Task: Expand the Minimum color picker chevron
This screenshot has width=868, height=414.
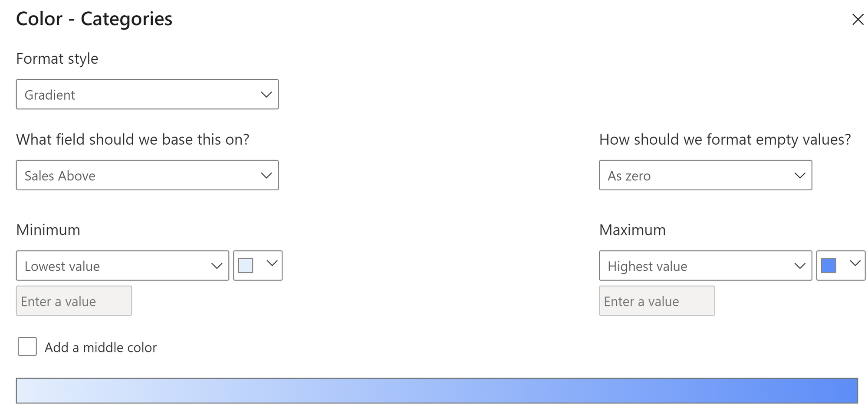Action: tap(272, 263)
